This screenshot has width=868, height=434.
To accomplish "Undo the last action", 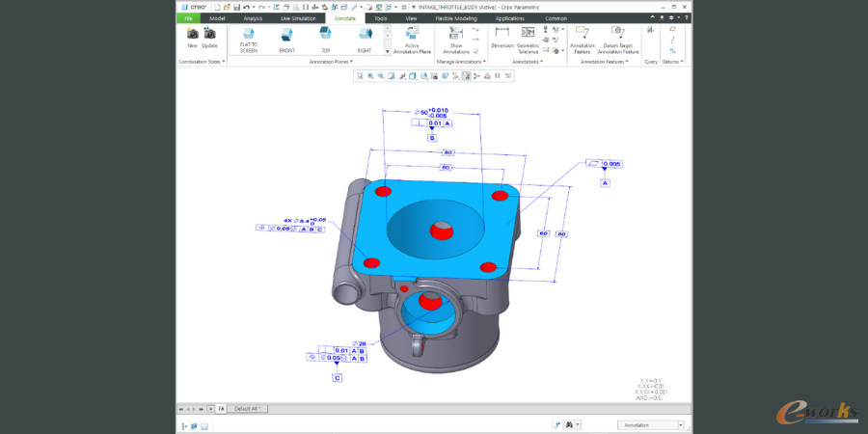I will (246, 7).
